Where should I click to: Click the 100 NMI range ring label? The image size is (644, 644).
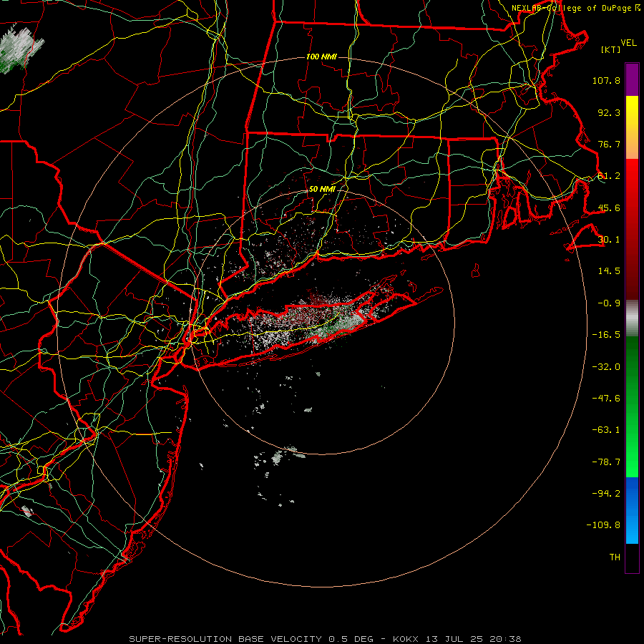[x=321, y=57]
